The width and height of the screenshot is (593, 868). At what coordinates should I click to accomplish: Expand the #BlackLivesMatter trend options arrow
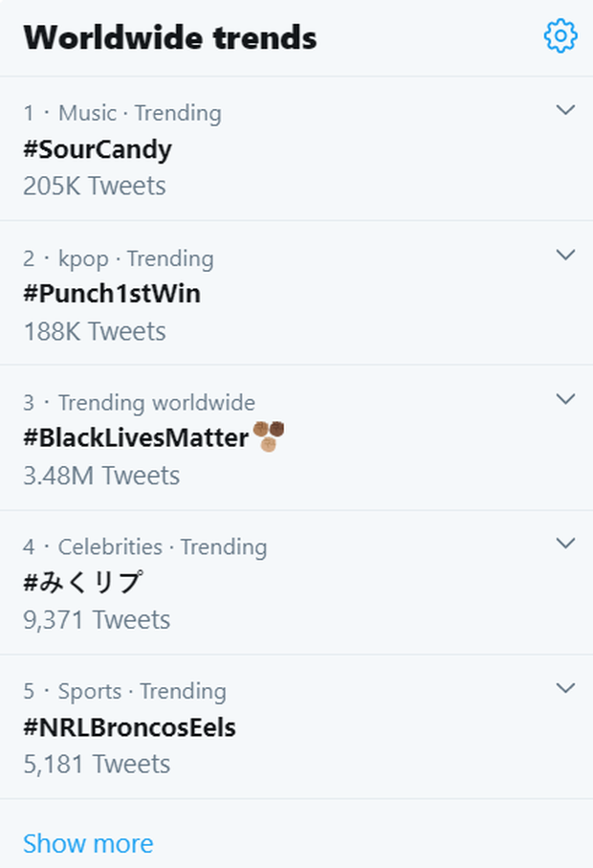pyautogui.click(x=565, y=399)
